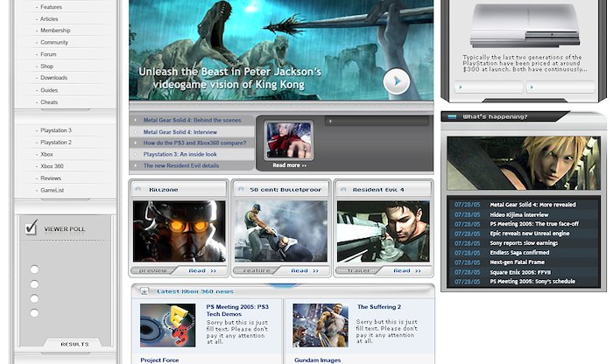Click Read link on the Killzone card
Viewport: 613px width, 364px height.
coord(202,270)
